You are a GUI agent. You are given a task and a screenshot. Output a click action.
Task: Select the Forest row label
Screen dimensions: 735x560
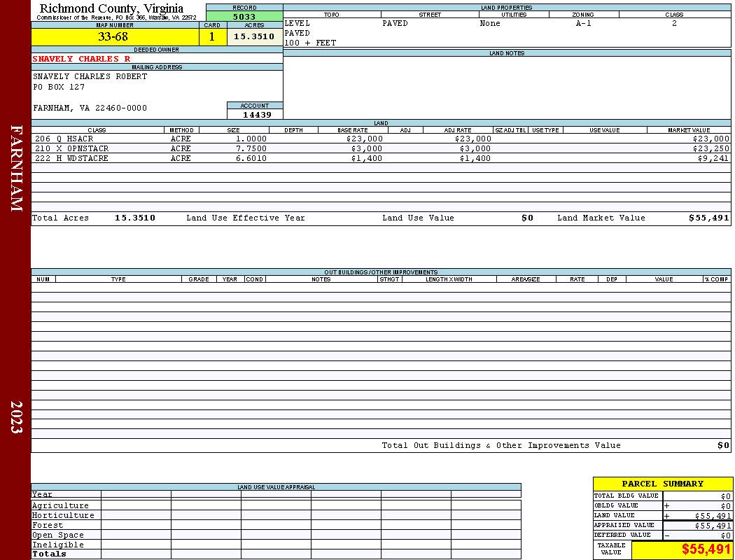tap(48, 525)
